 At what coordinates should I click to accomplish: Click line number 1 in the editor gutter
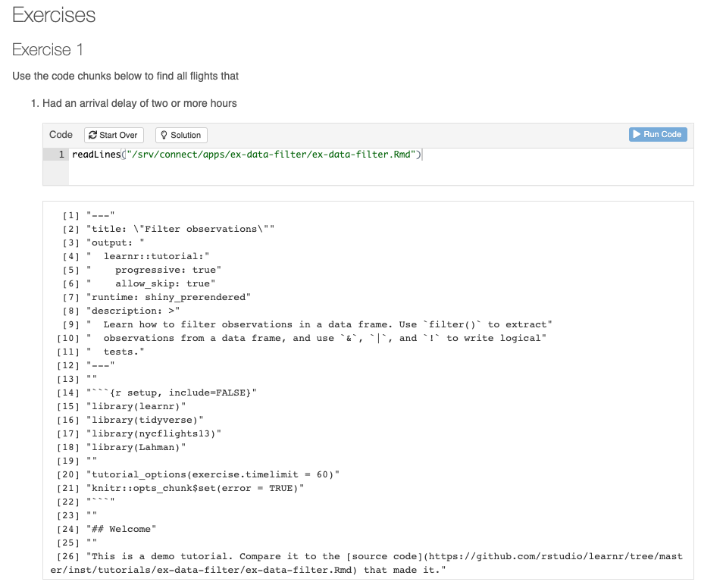coord(61,155)
